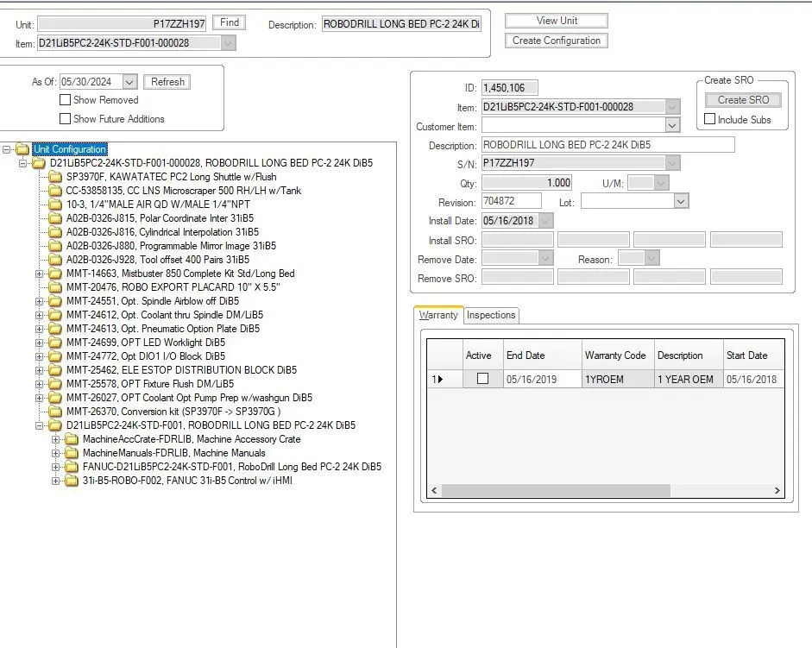
Task: Expand the MMT-14663 Mistbuster 850 node
Action: pyautogui.click(x=40, y=274)
